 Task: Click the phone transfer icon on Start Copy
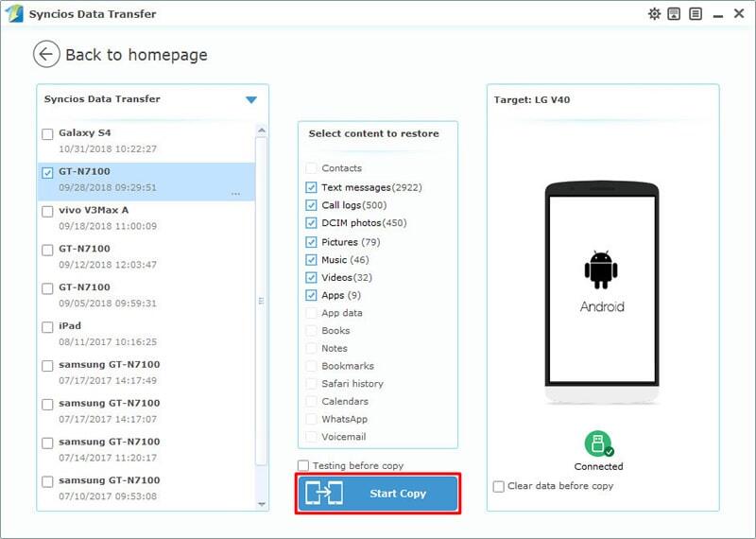coord(324,494)
